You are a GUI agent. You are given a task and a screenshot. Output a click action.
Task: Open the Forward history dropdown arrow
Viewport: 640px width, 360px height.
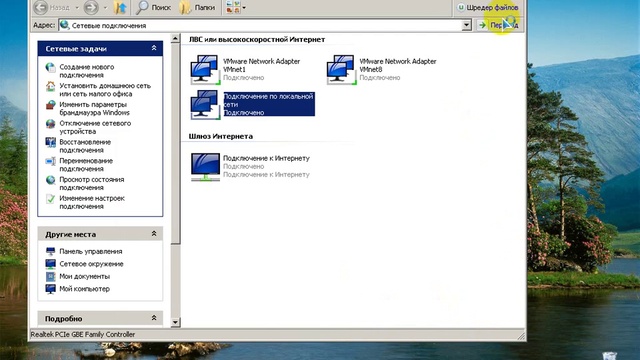pos(105,8)
